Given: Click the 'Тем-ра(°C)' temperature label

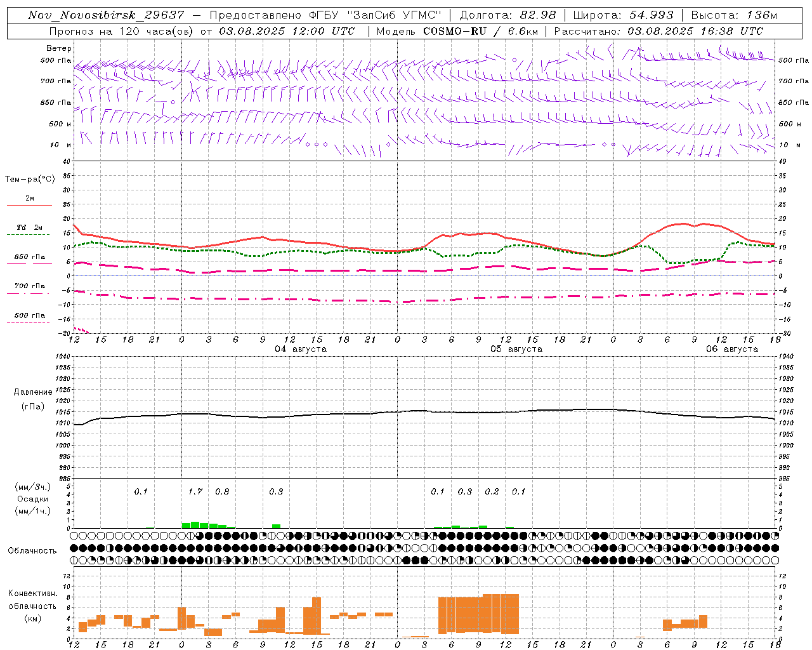Looking at the screenshot, I should pyautogui.click(x=30, y=179).
